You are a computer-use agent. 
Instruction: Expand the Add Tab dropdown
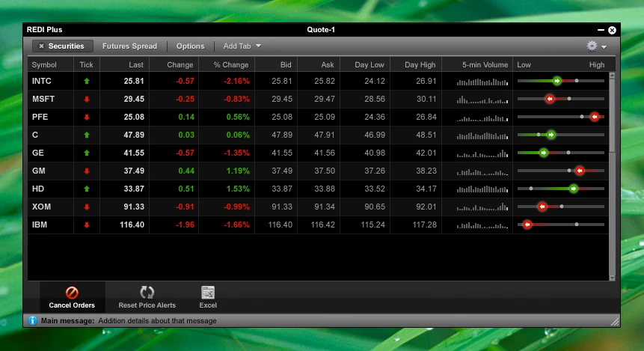[242, 46]
